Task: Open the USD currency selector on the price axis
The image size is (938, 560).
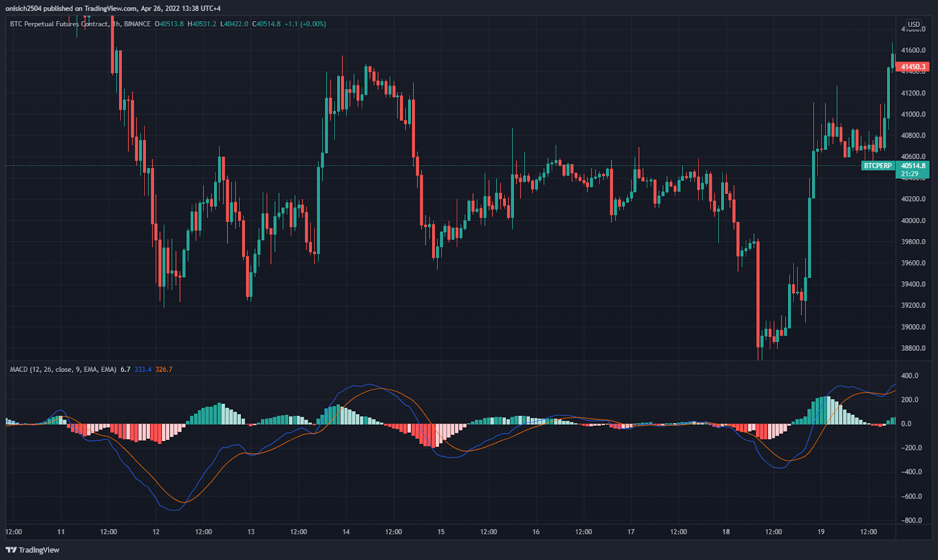Action: [x=913, y=25]
